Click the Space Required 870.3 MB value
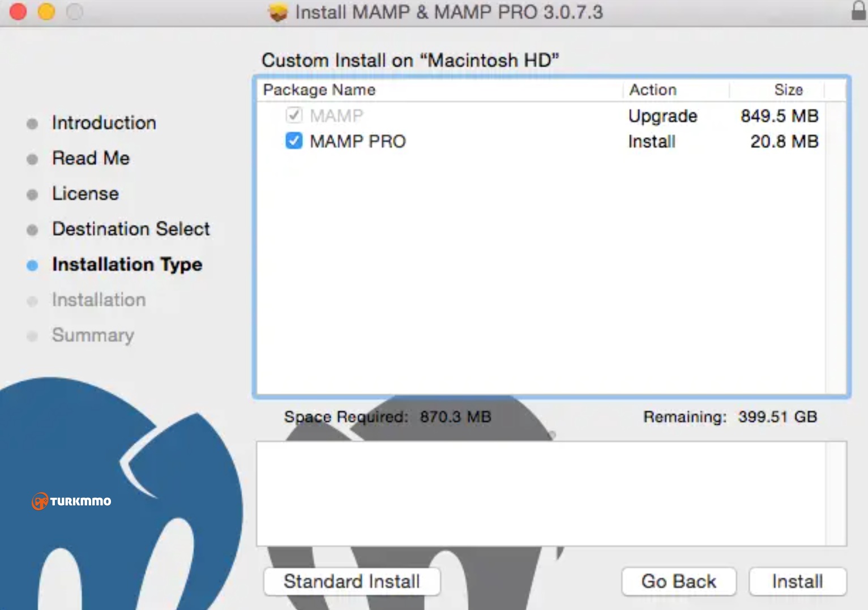868x610 pixels. [x=456, y=417]
